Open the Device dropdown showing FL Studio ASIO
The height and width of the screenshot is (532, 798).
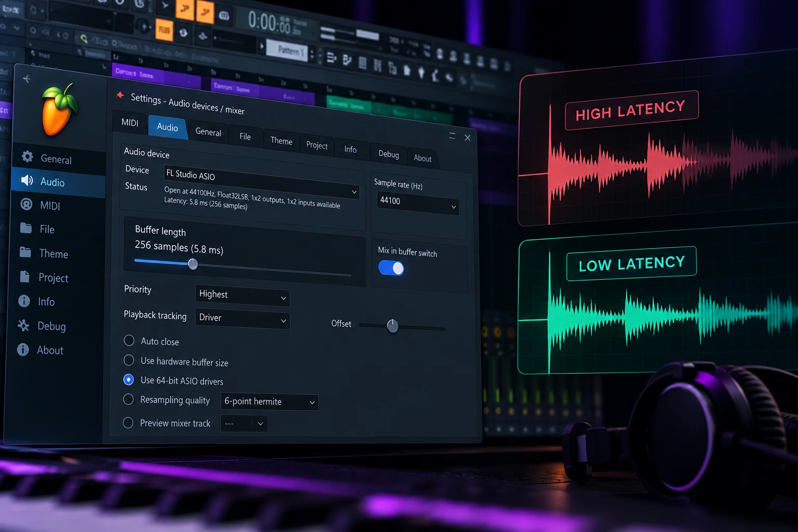tap(262, 182)
